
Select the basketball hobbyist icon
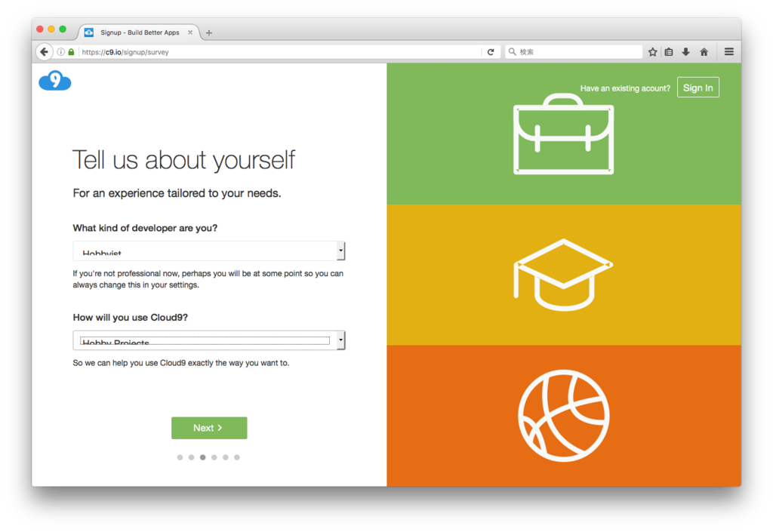(563, 416)
